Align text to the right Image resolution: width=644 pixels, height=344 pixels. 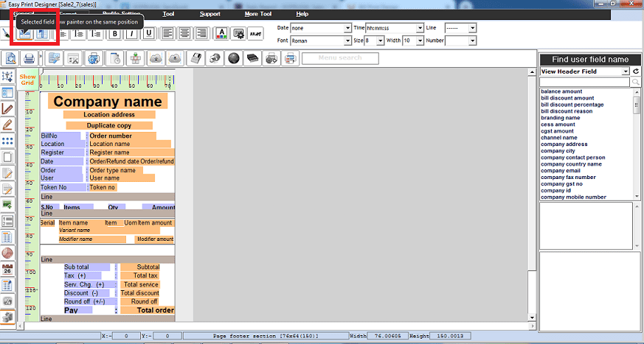201,34
